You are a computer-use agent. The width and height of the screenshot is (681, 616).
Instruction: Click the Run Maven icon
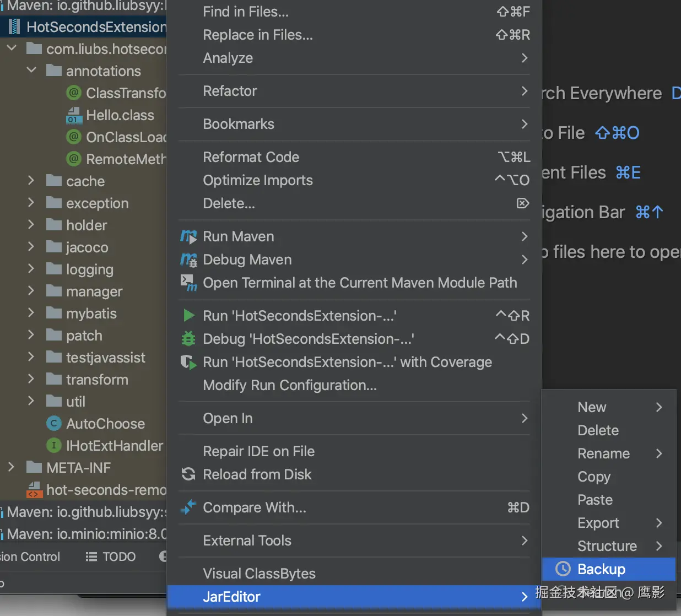click(188, 237)
